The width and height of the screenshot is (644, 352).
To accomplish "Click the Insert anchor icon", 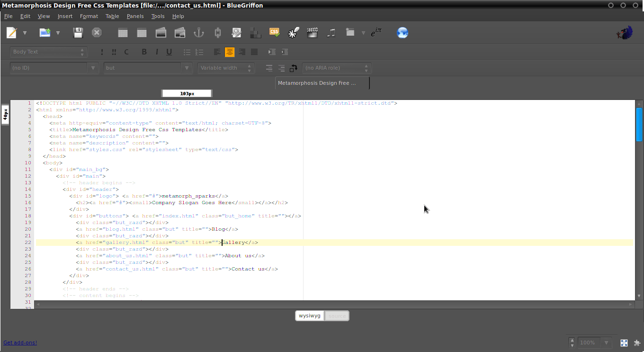I will pos(199,33).
